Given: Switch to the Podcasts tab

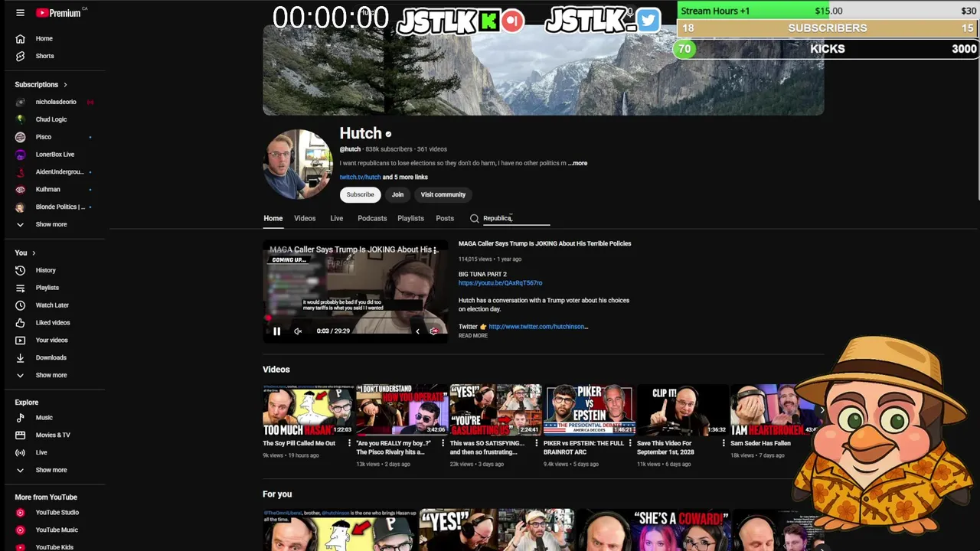Looking at the screenshot, I should point(372,218).
